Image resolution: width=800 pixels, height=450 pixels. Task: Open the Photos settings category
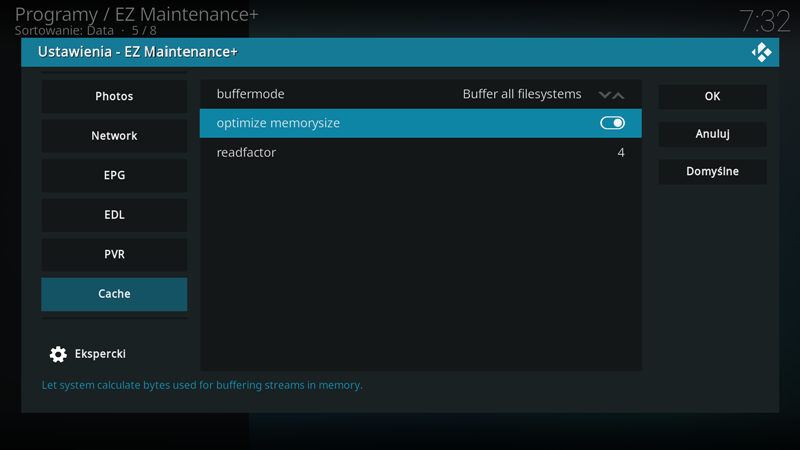coord(114,96)
